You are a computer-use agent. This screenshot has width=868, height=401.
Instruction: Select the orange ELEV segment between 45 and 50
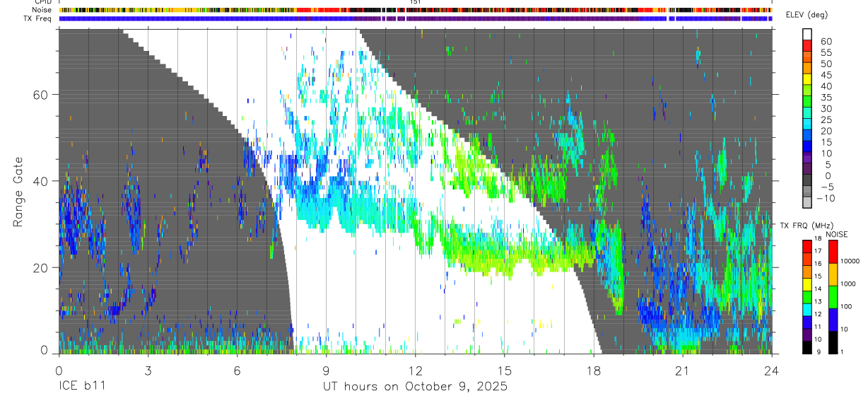coord(807,69)
